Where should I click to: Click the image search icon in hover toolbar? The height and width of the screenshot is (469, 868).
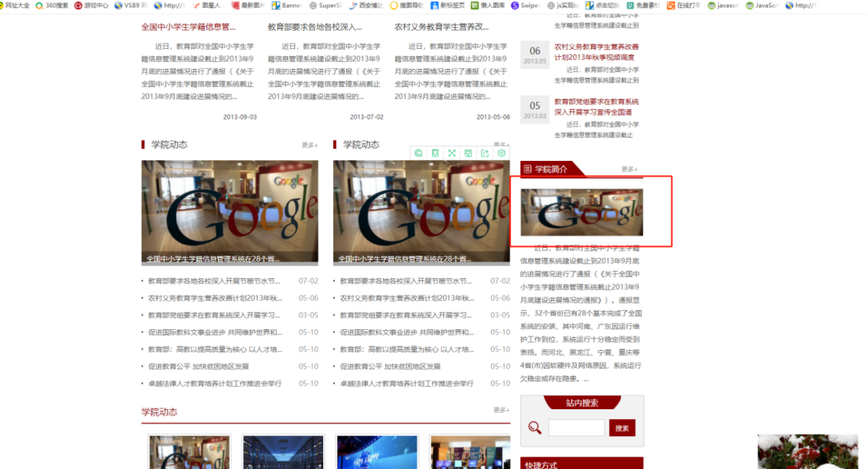[418, 153]
